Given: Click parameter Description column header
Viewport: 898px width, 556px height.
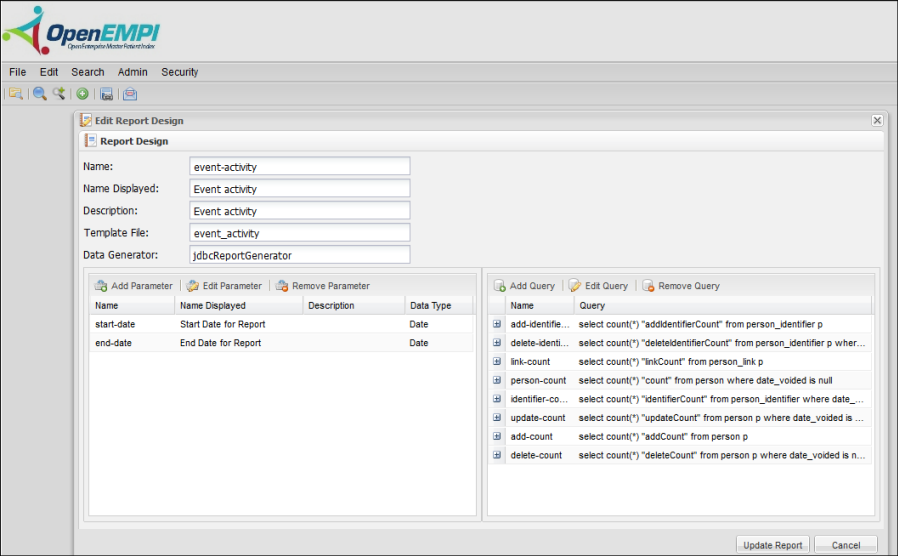Looking at the screenshot, I should coord(354,306).
